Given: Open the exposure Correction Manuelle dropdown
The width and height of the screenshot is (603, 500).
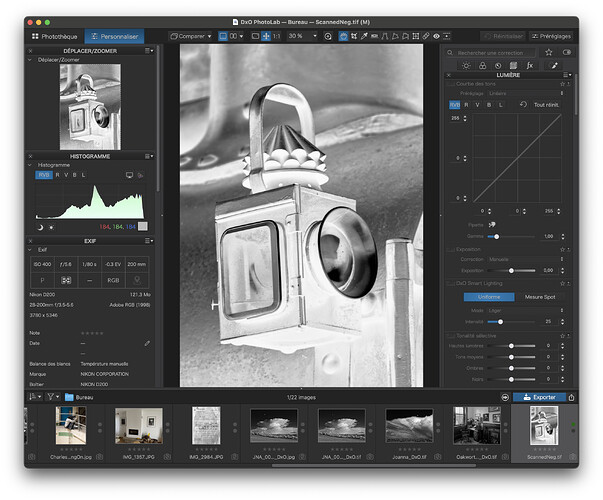Looking at the screenshot, I should point(526,259).
